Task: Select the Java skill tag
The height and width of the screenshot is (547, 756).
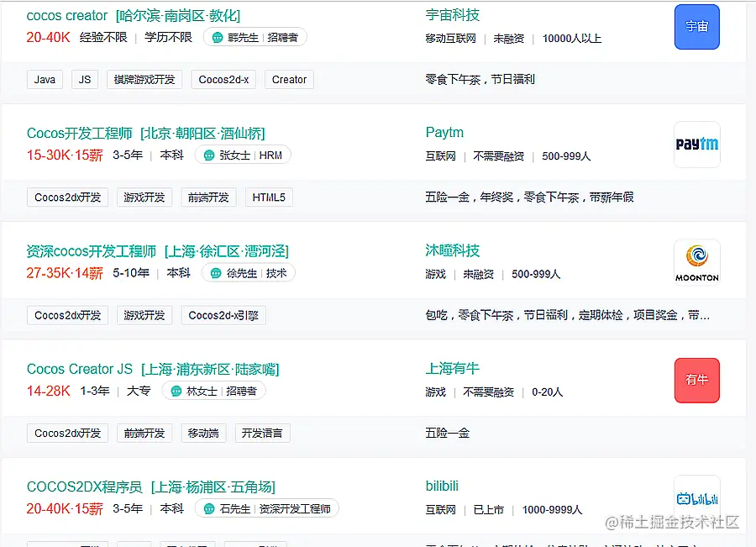Action: coord(45,80)
